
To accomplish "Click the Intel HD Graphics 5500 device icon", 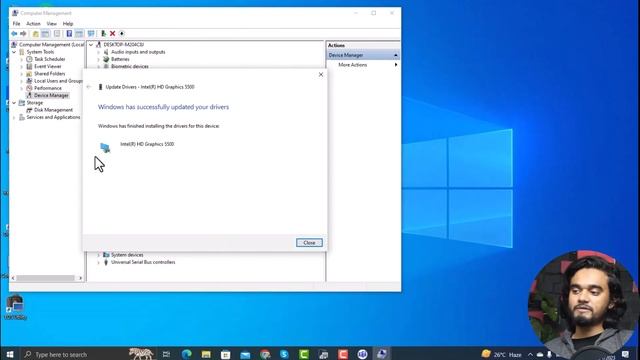I will [105, 147].
